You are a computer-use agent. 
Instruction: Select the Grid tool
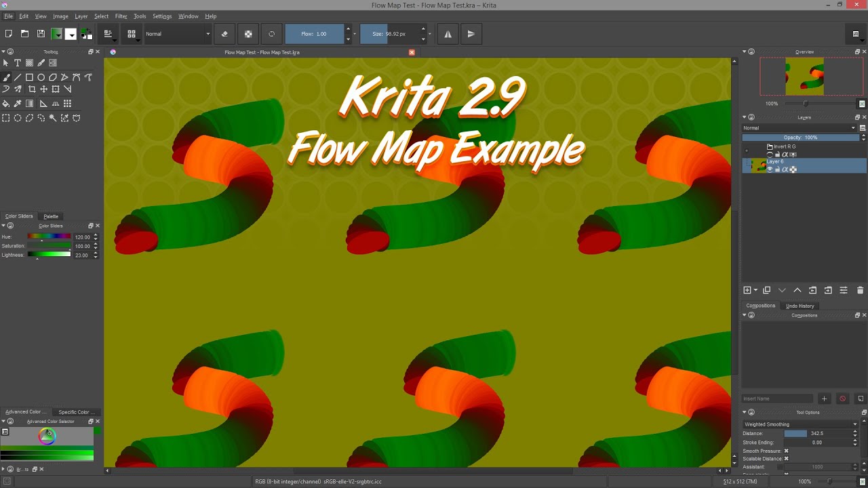(x=67, y=104)
